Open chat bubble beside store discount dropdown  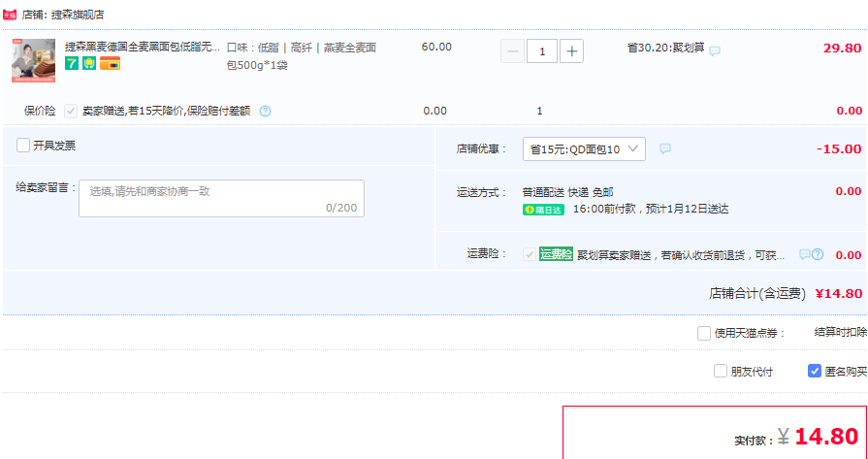click(665, 148)
